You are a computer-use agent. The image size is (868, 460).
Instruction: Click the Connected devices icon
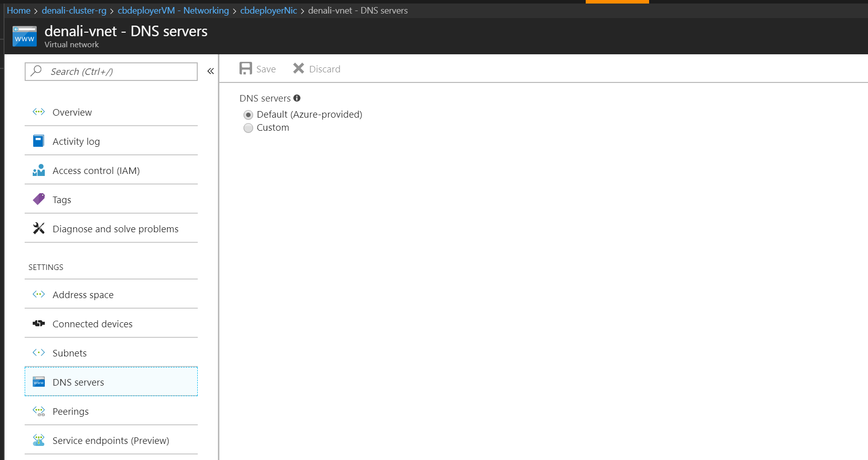(39, 323)
